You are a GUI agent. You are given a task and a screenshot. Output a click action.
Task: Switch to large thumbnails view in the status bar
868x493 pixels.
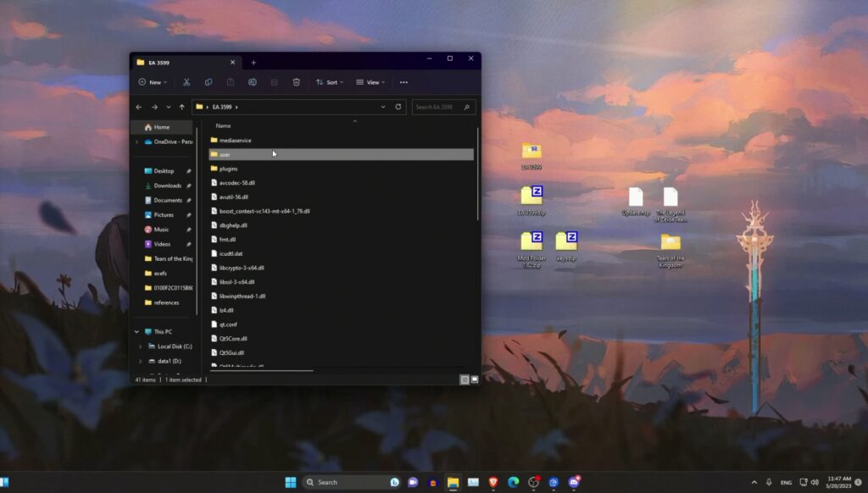pos(475,379)
